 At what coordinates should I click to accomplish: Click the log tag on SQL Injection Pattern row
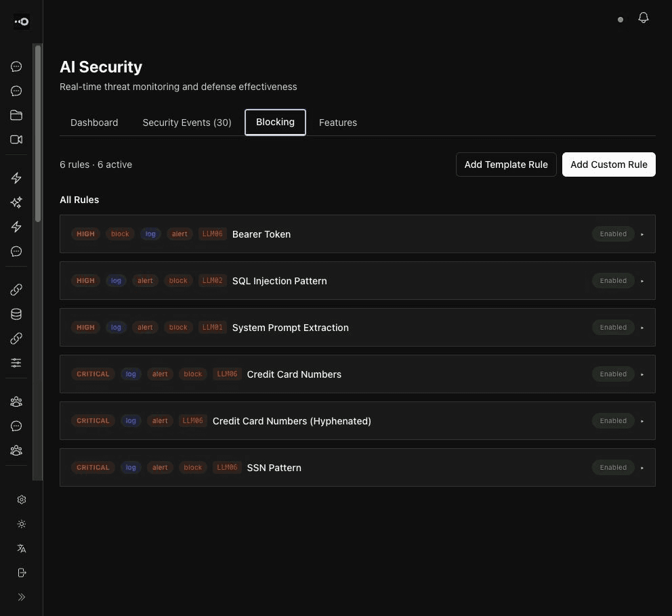point(116,280)
